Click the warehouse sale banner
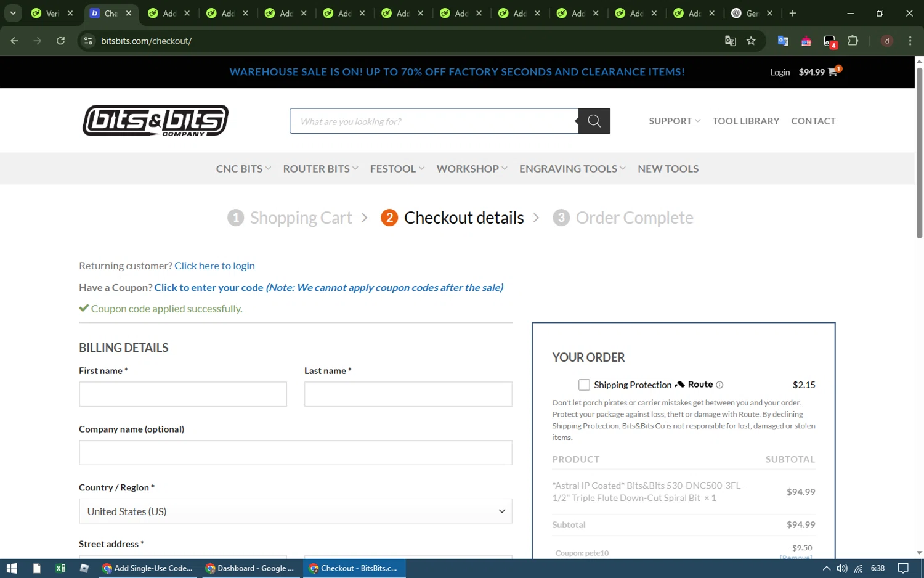Screen dimensions: 924x578 [x=457, y=71]
